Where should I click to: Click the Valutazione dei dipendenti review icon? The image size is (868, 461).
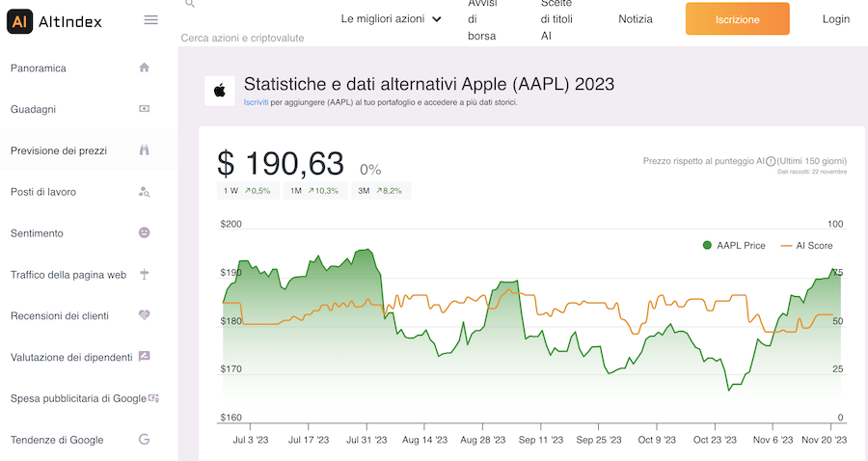coord(144,356)
